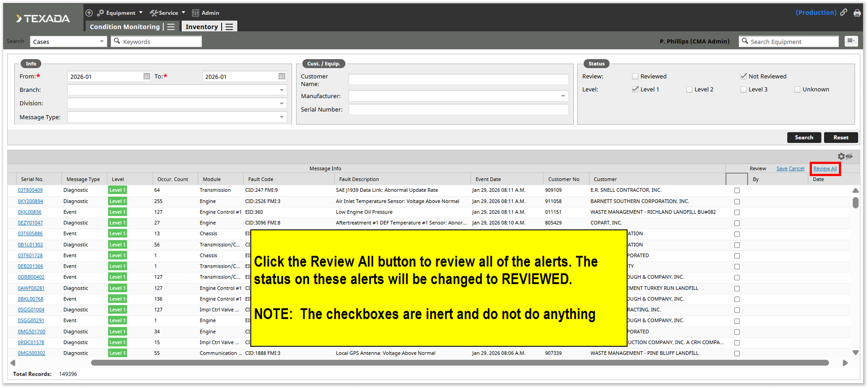Open the Condition Monitoring hamburger menu
Screen dimensions: 868x388
tap(171, 27)
